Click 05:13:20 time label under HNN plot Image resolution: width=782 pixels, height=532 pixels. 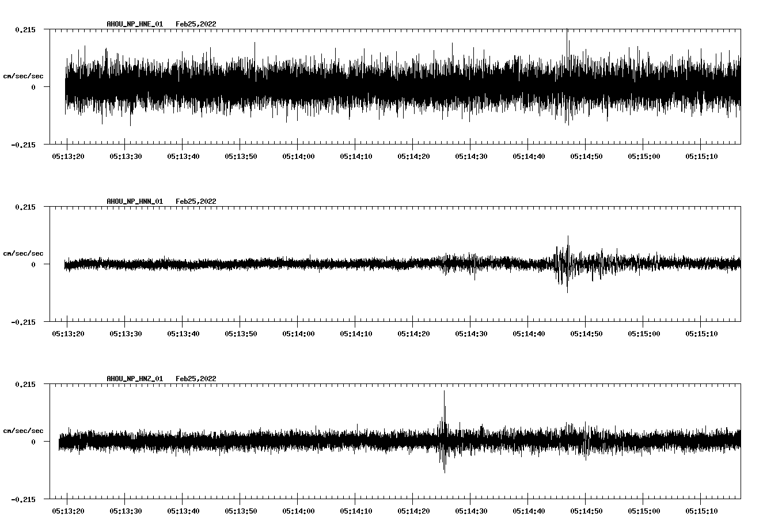coord(68,333)
